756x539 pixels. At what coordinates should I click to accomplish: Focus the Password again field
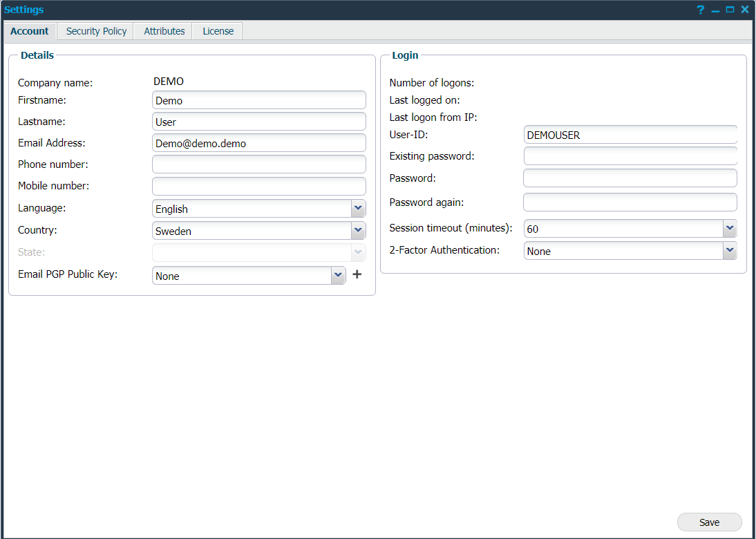(x=630, y=202)
